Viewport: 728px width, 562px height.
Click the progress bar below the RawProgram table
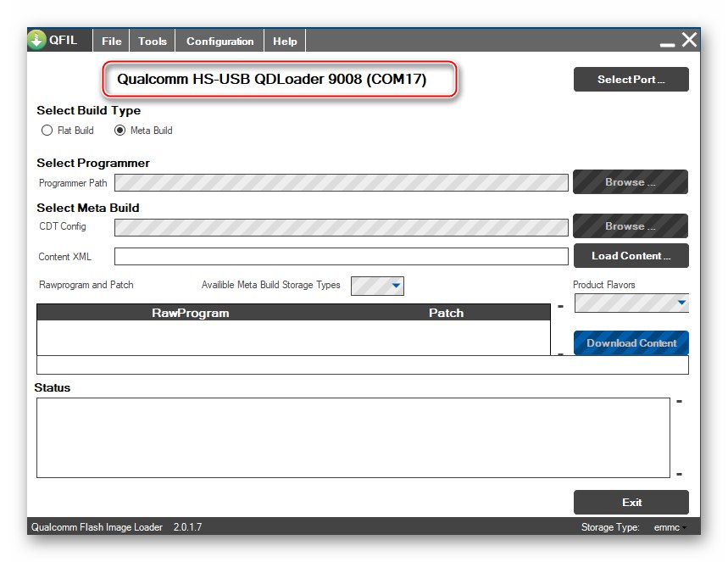pos(362,365)
